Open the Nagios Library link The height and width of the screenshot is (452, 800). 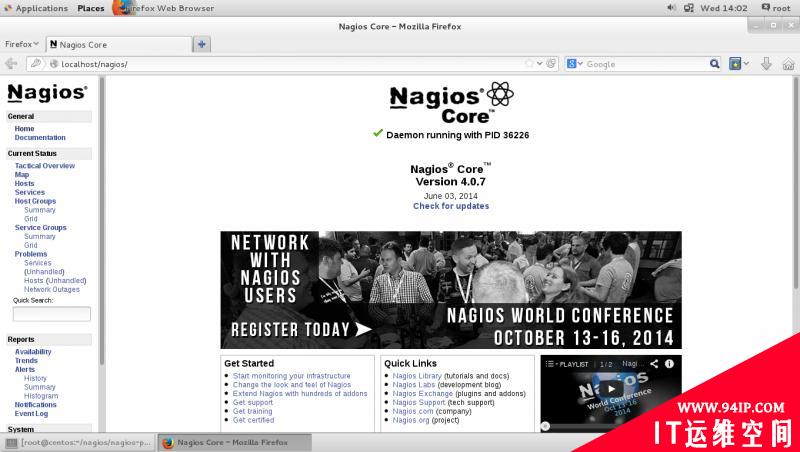pyautogui.click(x=417, y=376)
